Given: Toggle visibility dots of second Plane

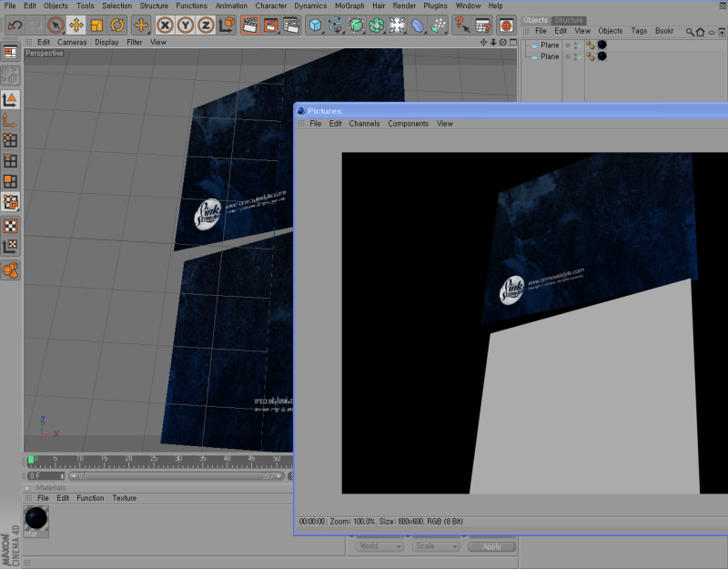Looking at the screenshot, I should click(576, 56).
